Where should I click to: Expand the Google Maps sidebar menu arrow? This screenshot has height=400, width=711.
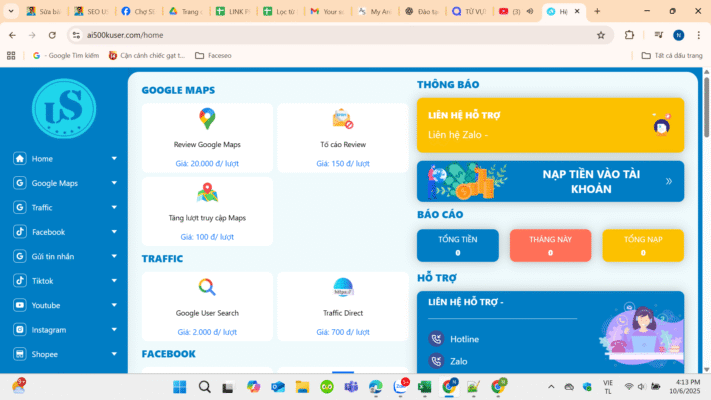[114, 183]
